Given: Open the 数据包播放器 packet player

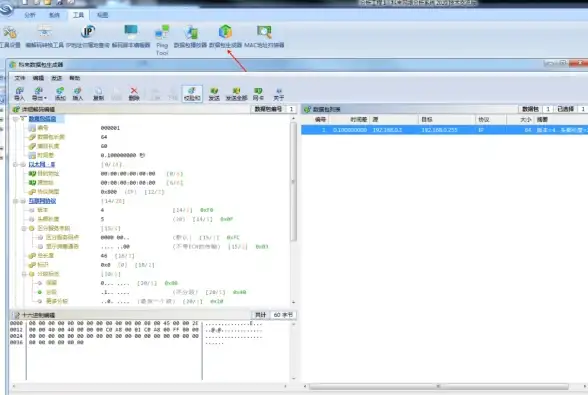Looking at the screenshot, I should pos(190,37).
